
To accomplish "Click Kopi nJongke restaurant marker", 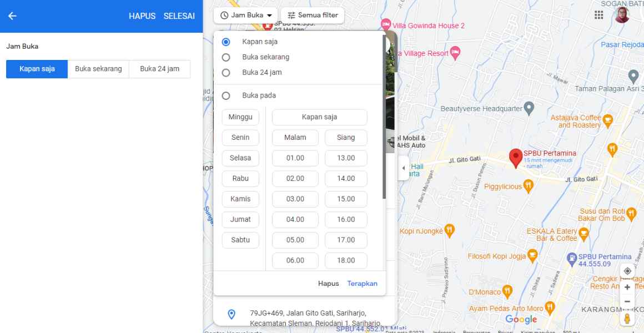I will coord(450,231).
